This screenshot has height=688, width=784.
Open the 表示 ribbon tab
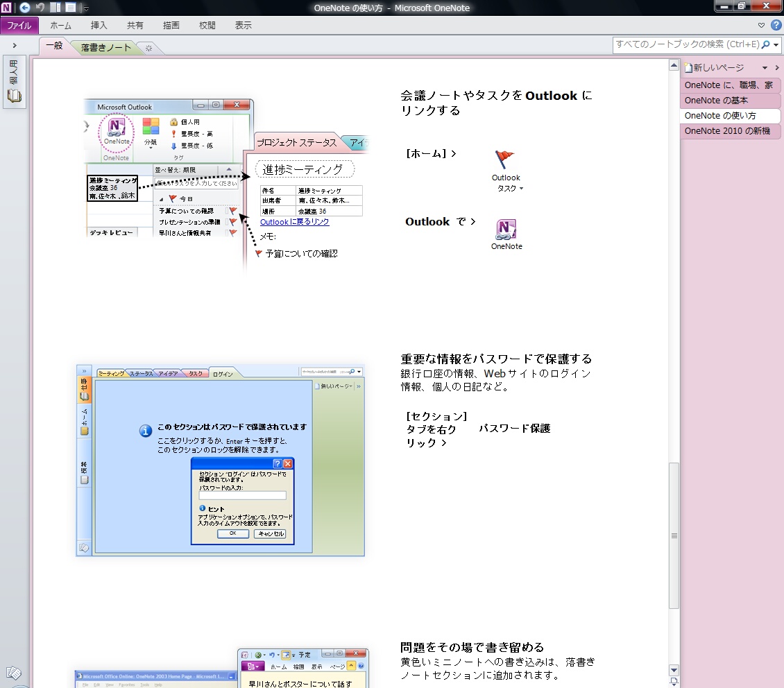(x=243, y=26)
